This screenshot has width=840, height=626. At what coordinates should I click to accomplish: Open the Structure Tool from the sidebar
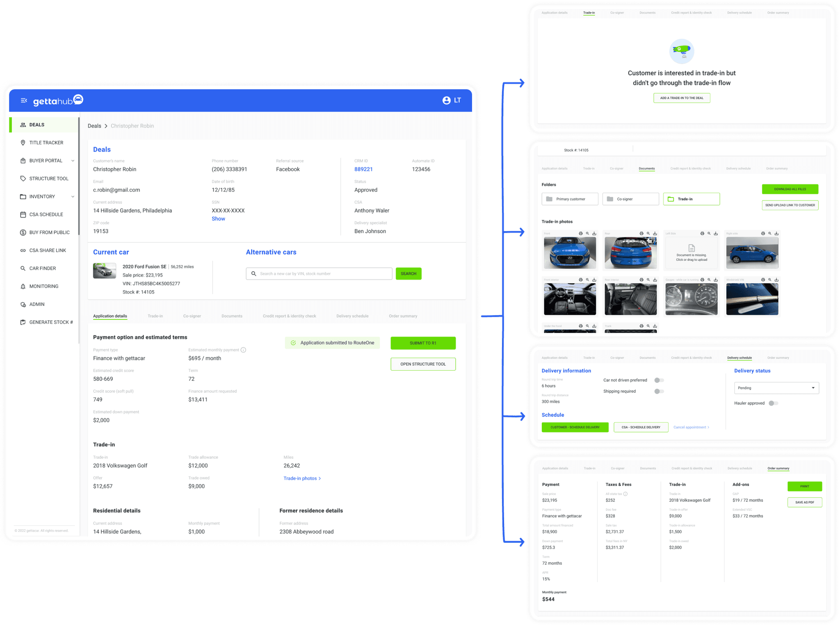click(x=23, y=178)
